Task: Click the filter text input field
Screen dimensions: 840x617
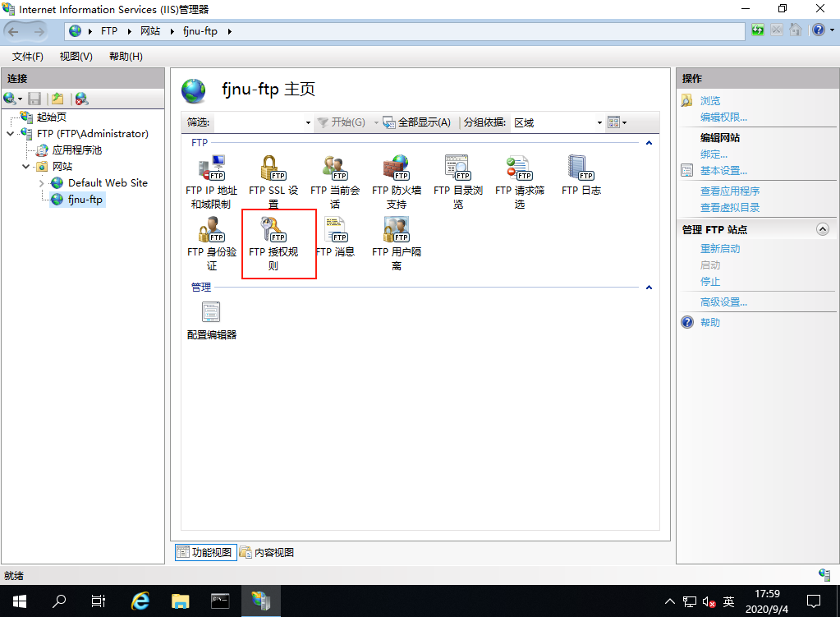Action: pyautogui.click(x=258, y=122)
